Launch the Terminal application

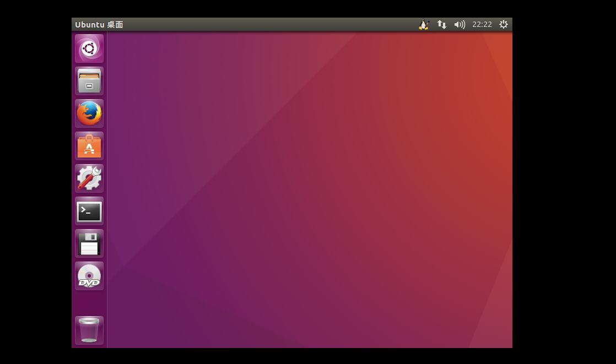click(89, 211)
